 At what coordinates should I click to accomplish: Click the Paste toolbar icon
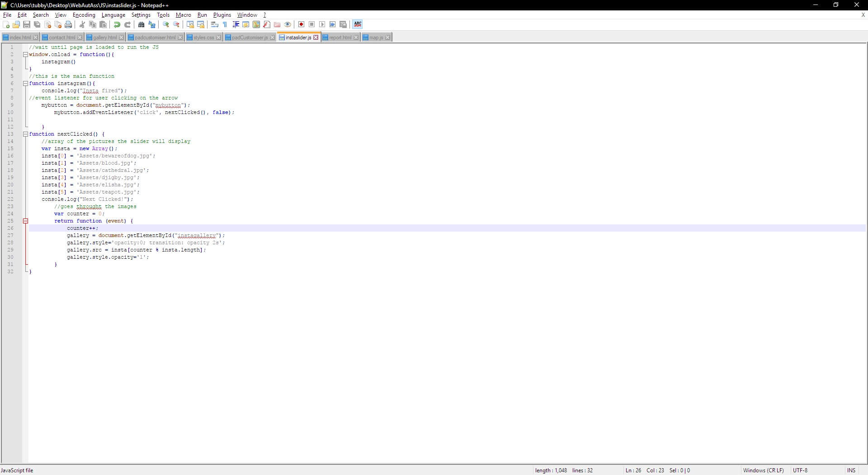pos(103,24)
